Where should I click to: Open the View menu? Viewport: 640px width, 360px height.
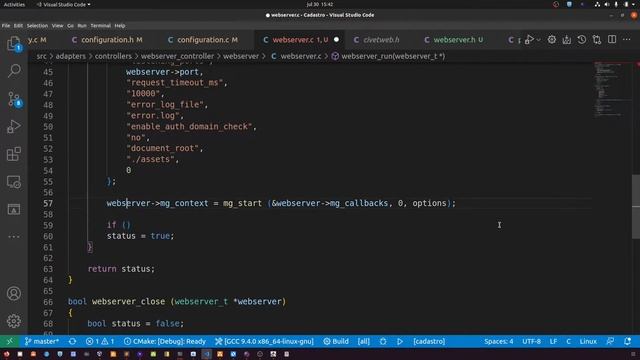[57, 25]
